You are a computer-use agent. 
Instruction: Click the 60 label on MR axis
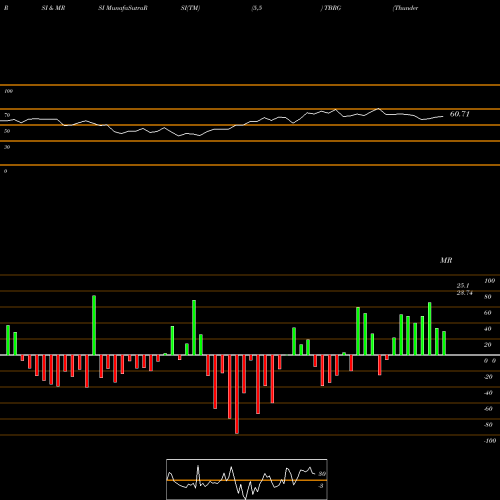[488, 313]
